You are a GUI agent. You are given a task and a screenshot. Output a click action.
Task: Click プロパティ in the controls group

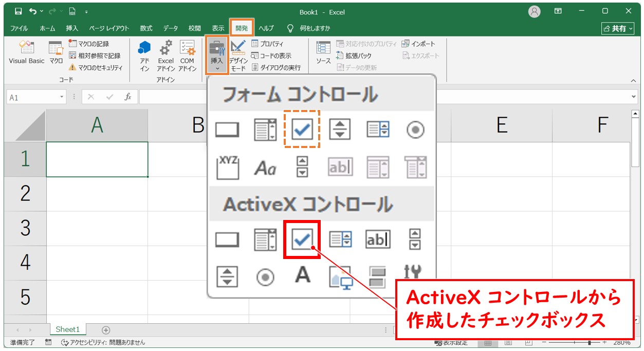click(x=267, y=44)
